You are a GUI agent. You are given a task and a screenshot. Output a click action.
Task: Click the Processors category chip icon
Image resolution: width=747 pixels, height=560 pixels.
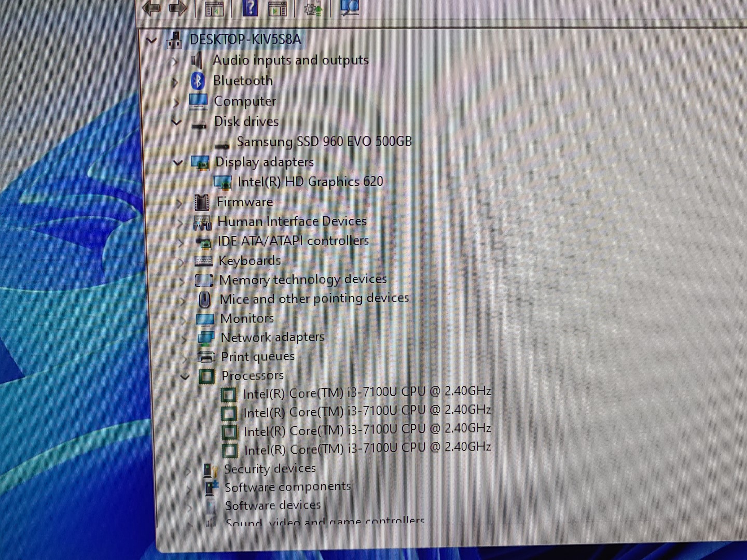[x=207, y=376]
